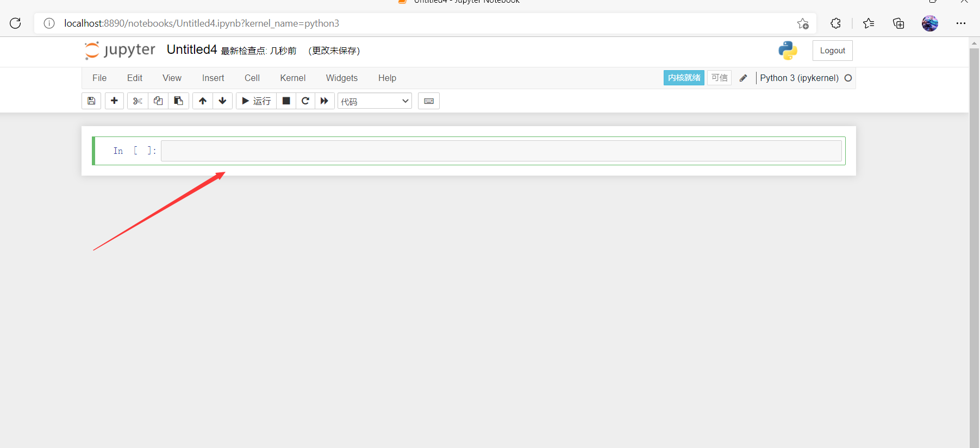Open the View menu
The image size is (980, 448).
click(172, 78)
